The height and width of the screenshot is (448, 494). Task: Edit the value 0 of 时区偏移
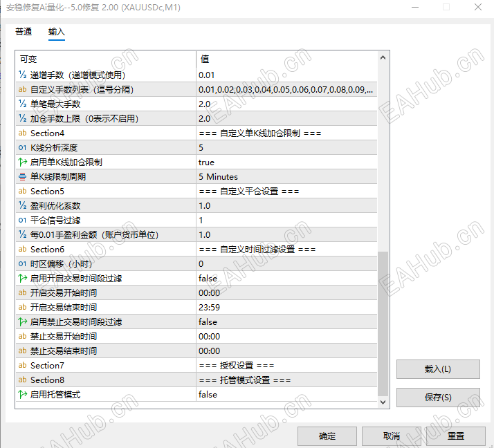[x=286, y=264]
